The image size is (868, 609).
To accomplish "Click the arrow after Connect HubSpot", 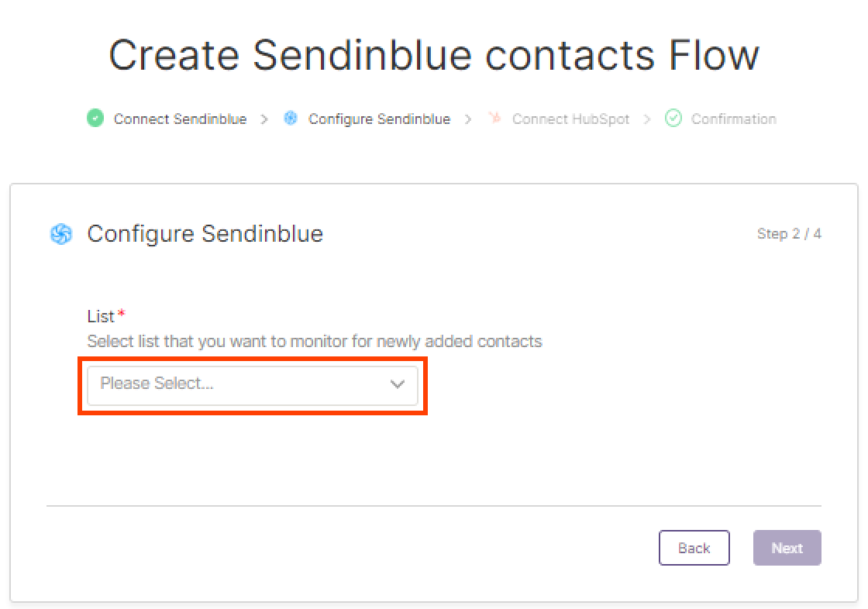I will pyautogui.click(x=647, y=119).
